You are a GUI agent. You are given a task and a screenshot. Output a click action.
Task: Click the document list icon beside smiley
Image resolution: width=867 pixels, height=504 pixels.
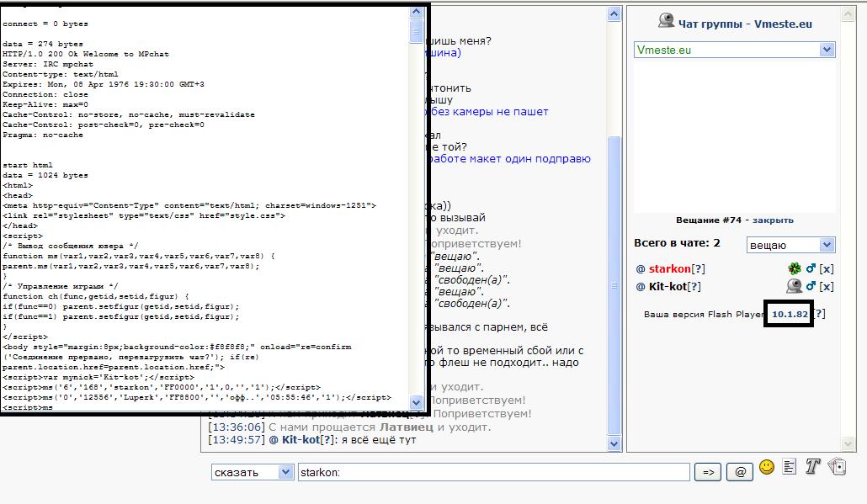coord(790,467)
